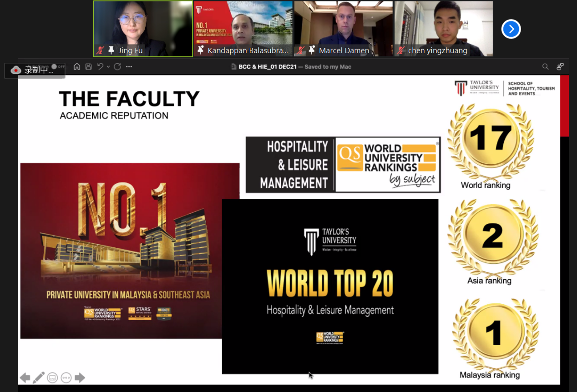Go to previous slide with left arrow
Viewport: 577px width, 392px height.
[x=25, y=377]
